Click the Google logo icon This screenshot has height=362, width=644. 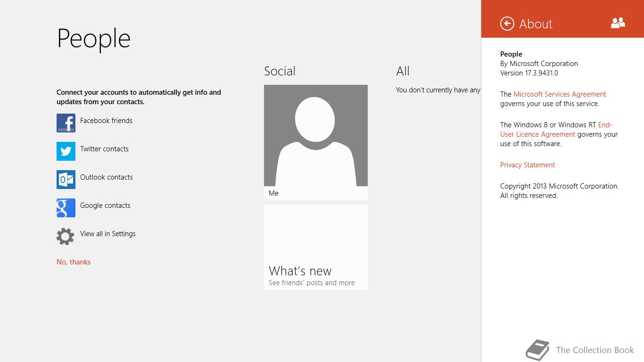(x=66, y=208)
